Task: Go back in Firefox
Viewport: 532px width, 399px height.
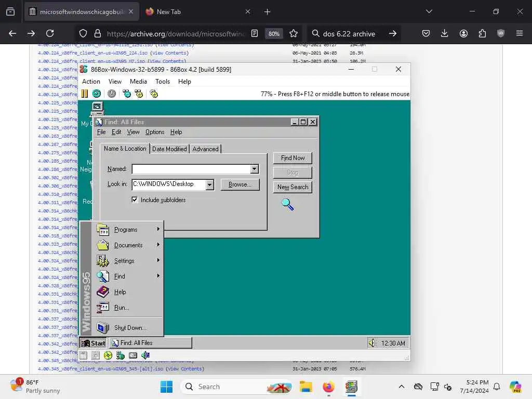Action: (12, 33)
